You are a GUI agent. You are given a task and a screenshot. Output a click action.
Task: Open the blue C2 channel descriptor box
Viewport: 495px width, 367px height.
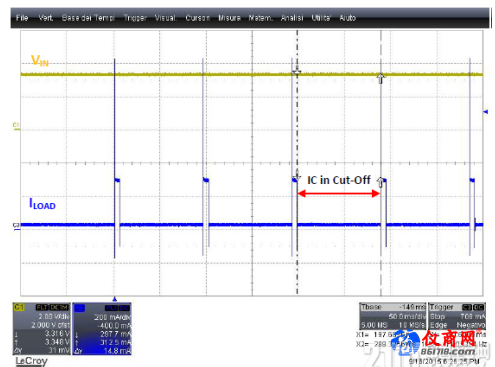[102, 329]
